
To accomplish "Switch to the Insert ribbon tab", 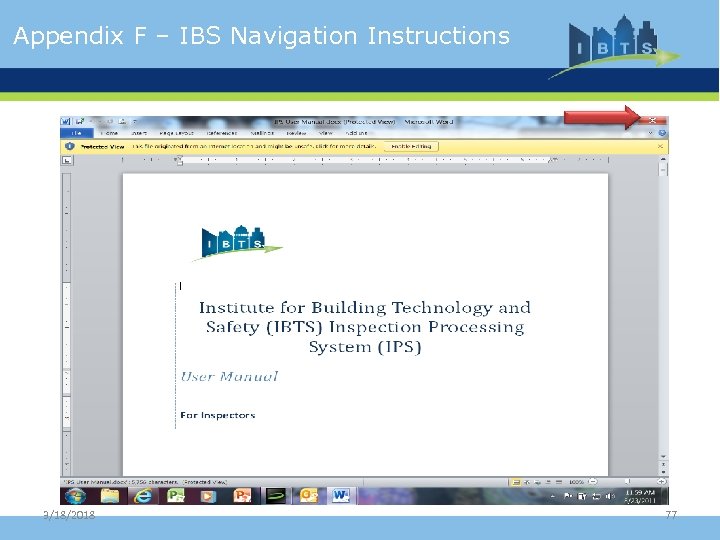I will pos(139,133).
